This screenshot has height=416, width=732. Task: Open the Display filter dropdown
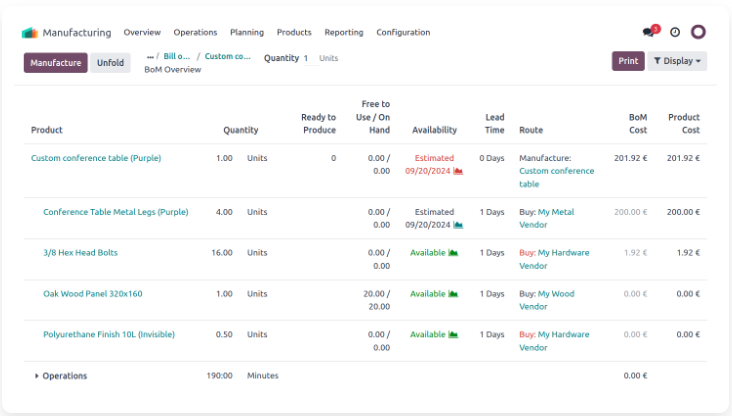point(677,61)
